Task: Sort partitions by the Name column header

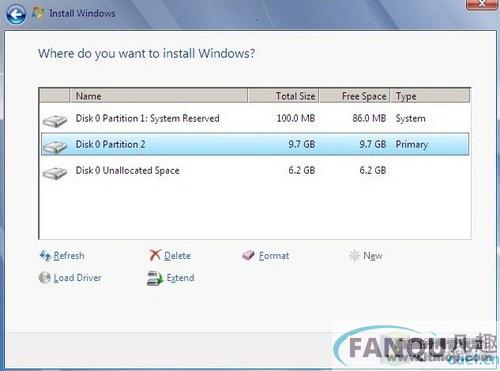Action: (x=159, y=96)
